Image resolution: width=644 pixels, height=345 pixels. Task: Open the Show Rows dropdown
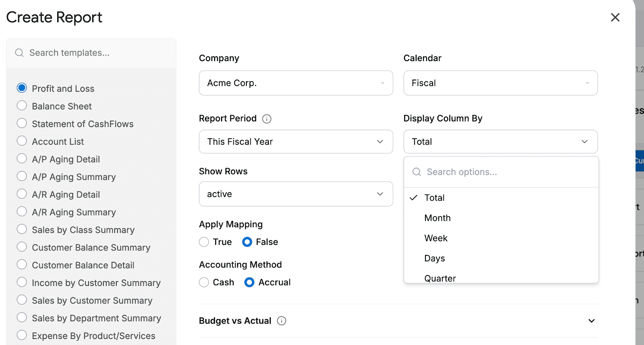[296, 194]
